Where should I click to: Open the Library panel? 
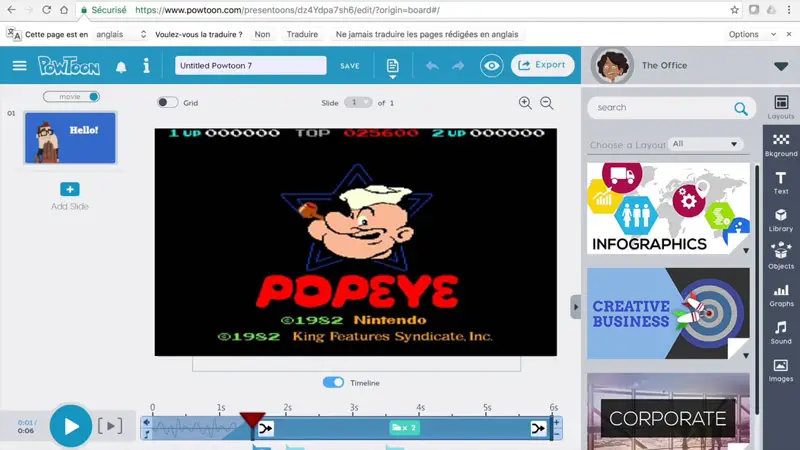[x=781, y=220]
